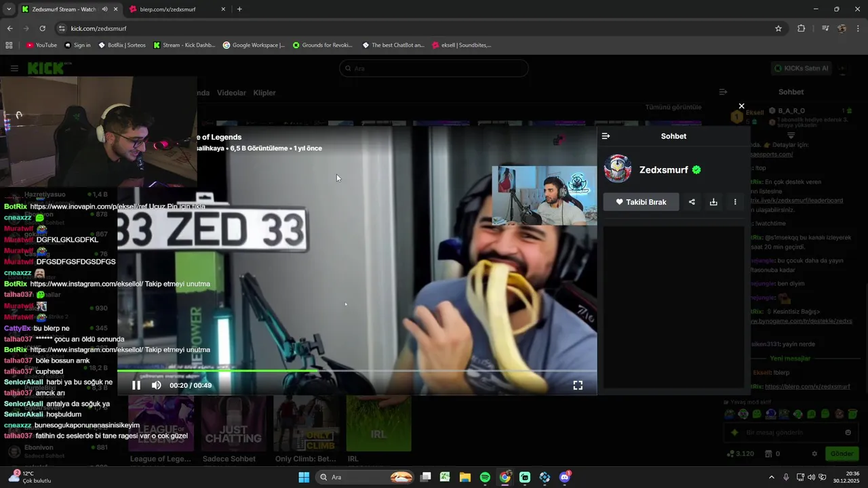Switch to blerp.com browser tab
This screenshot has height=488, width=868.
[176, 9]
